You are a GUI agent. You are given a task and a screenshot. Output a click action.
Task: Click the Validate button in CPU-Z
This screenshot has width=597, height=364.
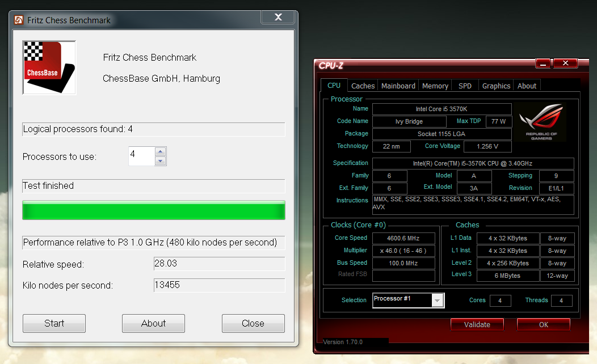pyautogui.click(x=477, y=324)
